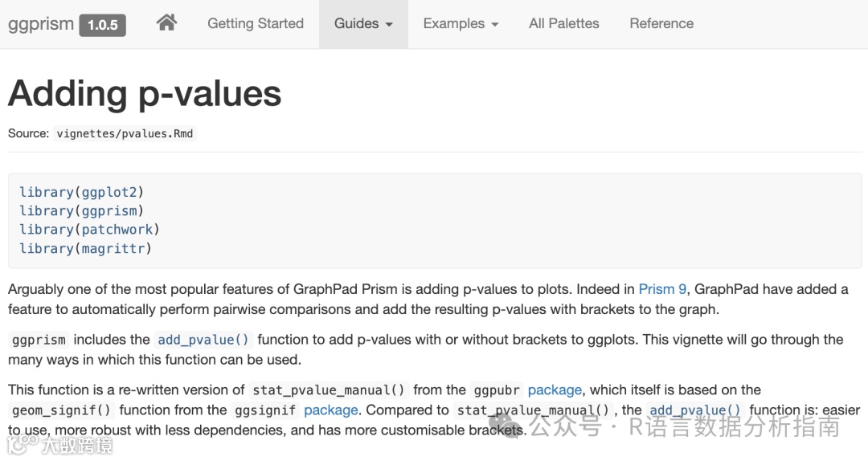Click the WeChat watermark icon

[x=510, y=425]
